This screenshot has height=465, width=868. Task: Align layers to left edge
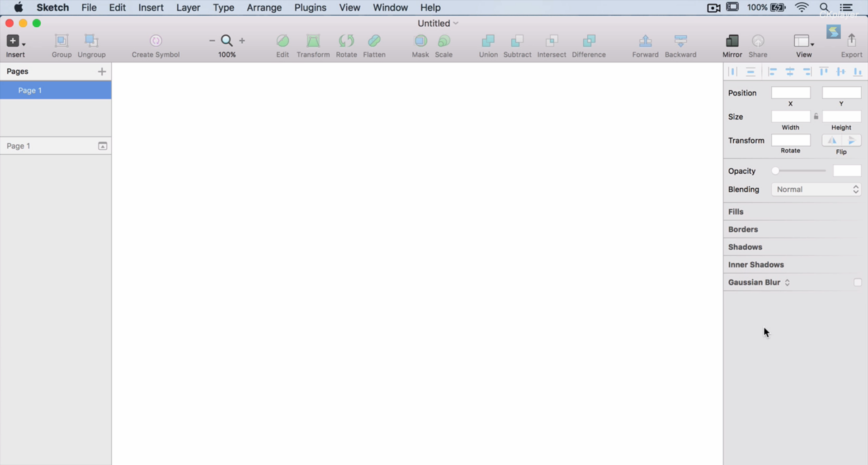(773, 71)
